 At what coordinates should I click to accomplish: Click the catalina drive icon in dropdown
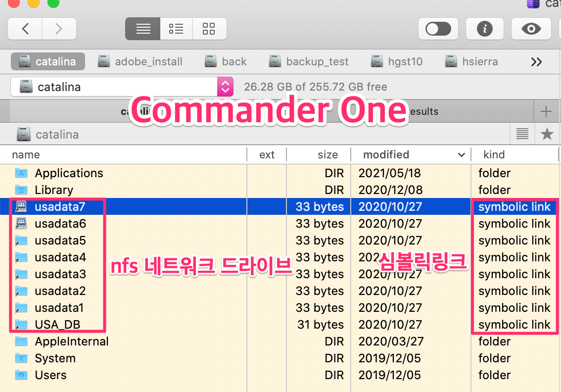coord(26,87)
